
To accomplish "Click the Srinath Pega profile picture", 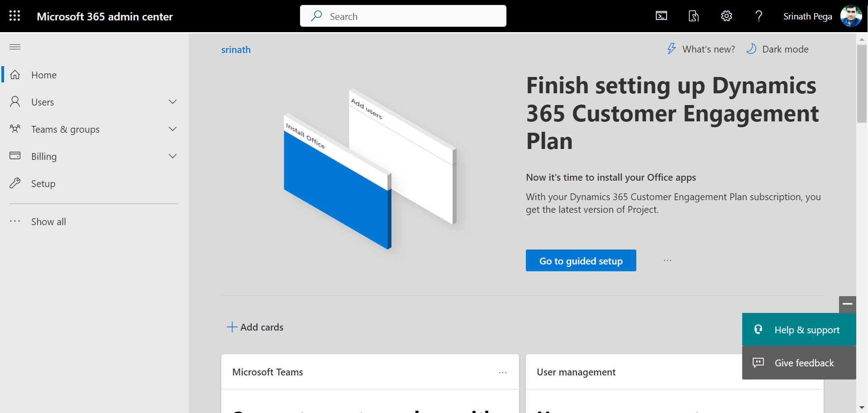I will [851, 16].
